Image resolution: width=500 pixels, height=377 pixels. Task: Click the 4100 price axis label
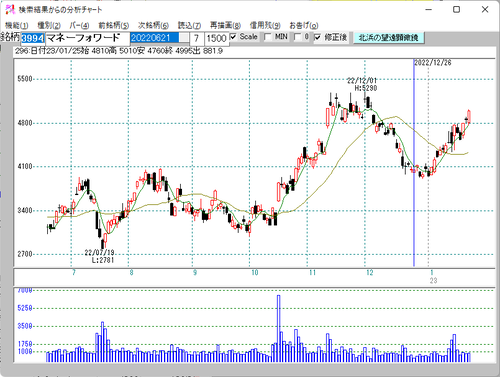coord(25,166)
